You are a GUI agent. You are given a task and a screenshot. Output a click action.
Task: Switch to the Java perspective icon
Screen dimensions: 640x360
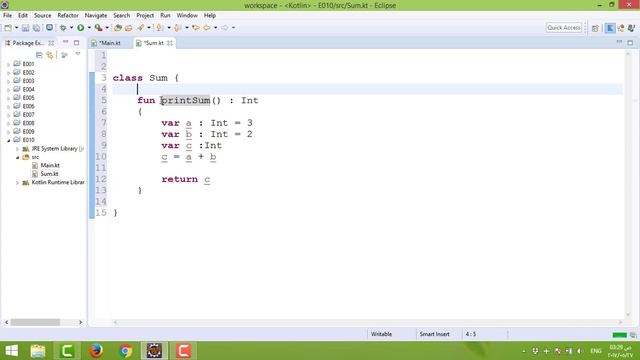pos(621,28)
